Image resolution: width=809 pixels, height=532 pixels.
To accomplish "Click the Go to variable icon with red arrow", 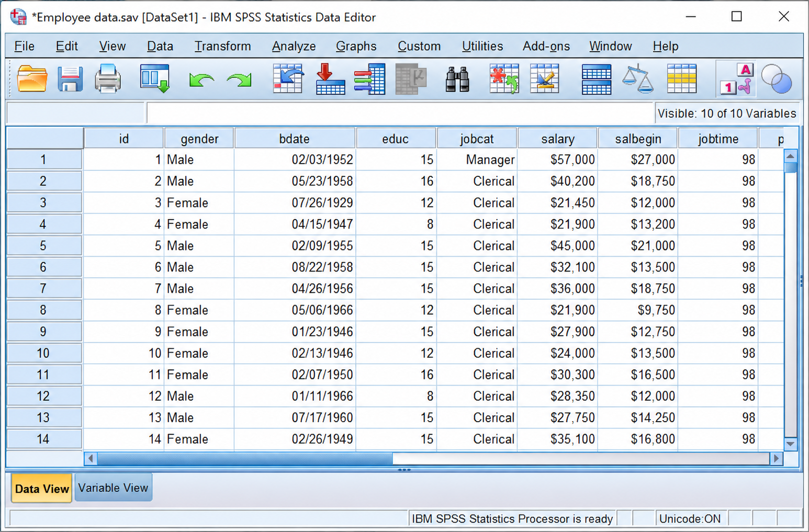I will tap(330, 79).
